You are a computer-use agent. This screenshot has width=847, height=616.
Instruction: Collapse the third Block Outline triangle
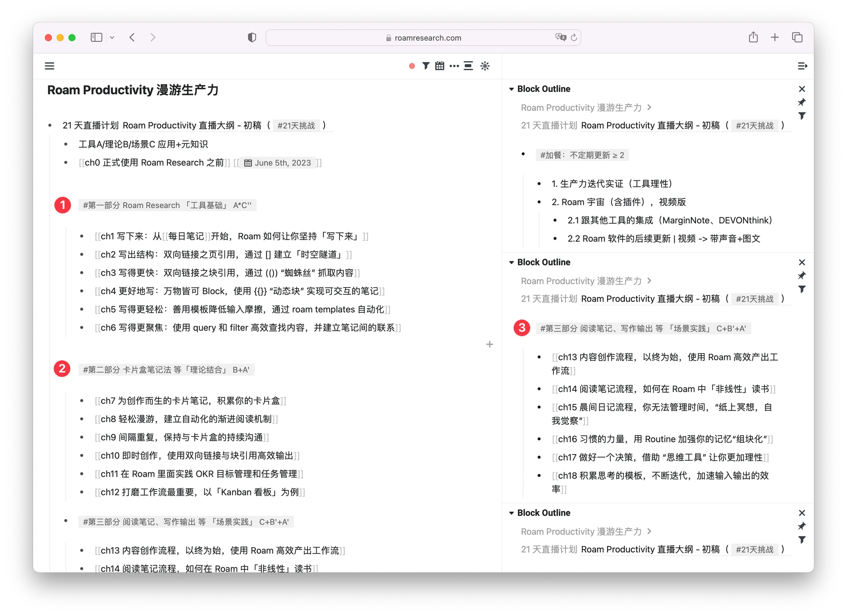511,513
